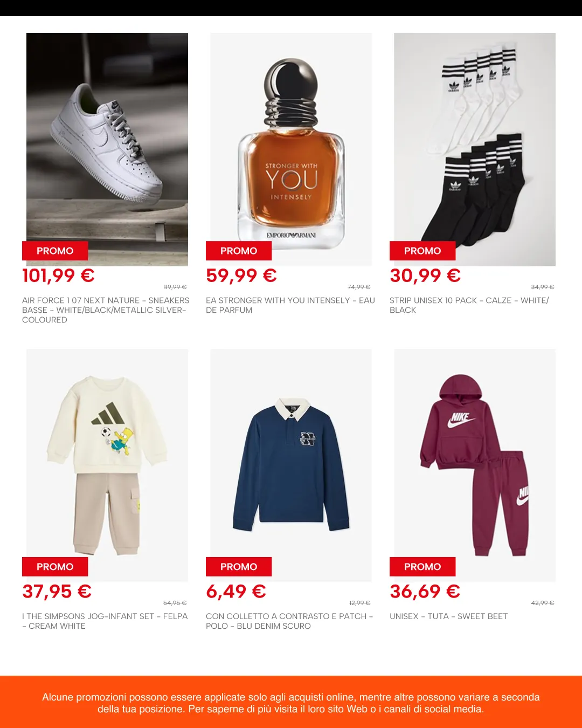
Task: Open the Strip Unisex 10 Pack Calze title
Action: coord(469,305)
